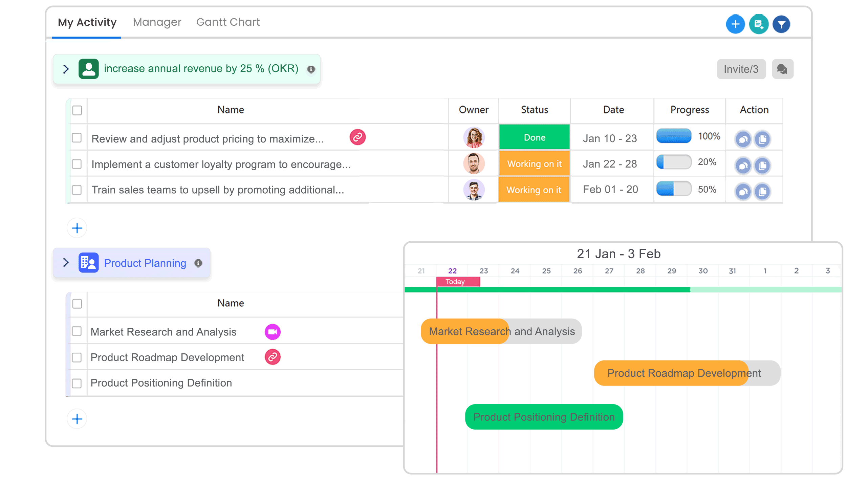Click the link icon on Review pricing task

pyautogui.click(x=357, y=137)
